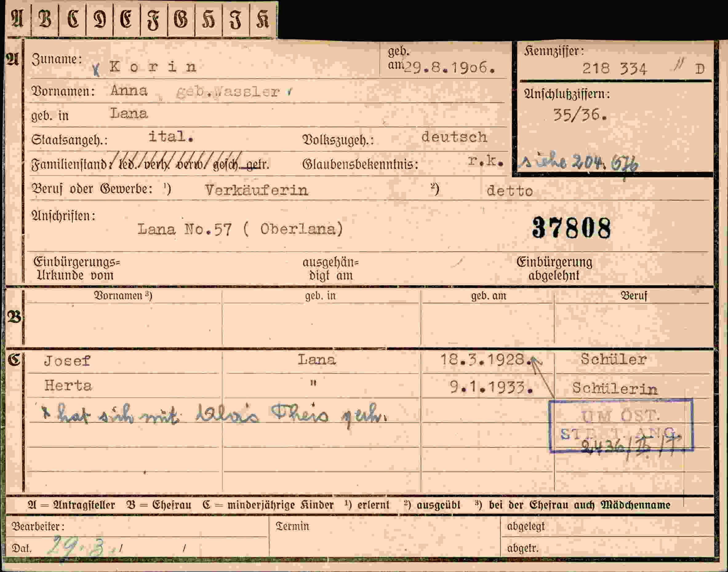Click the citizenship value 'ital.'
This screenshot has width=728, height=572.
point(171,137)
